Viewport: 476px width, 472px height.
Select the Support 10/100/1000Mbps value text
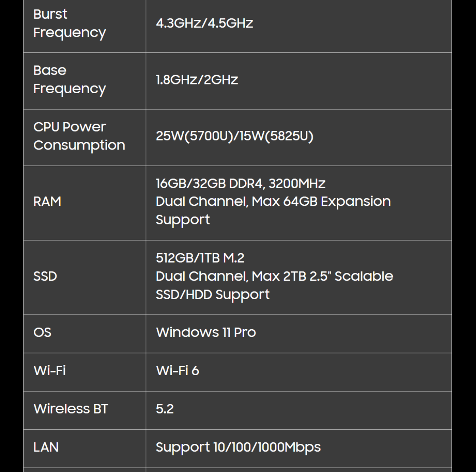(x=238, y=447)
